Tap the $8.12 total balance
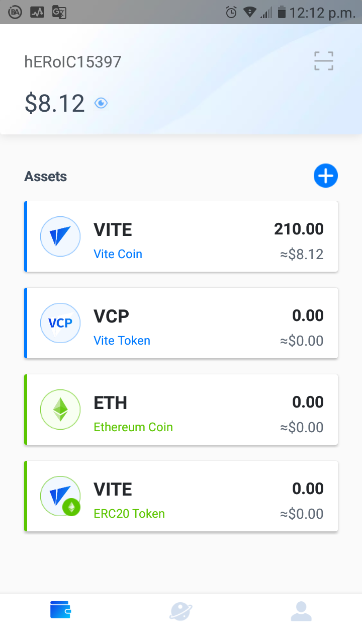 (54, 103)
